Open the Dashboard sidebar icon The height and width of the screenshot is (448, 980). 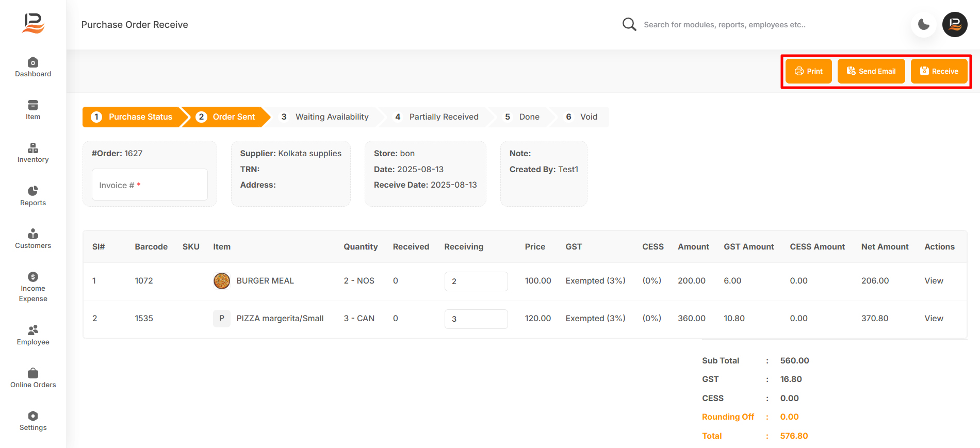[33, 62]
